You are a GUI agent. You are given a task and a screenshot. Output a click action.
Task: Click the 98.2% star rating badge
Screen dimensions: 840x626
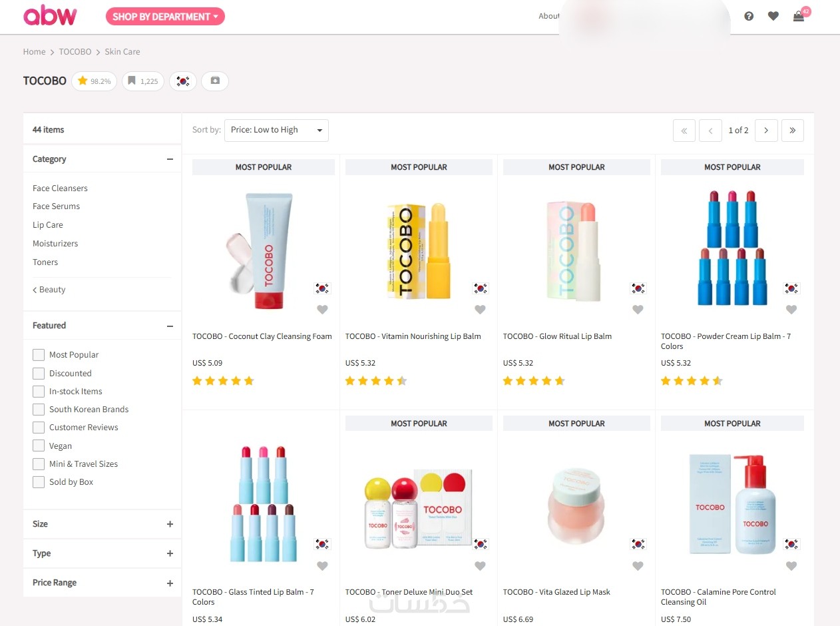(95, 81)
